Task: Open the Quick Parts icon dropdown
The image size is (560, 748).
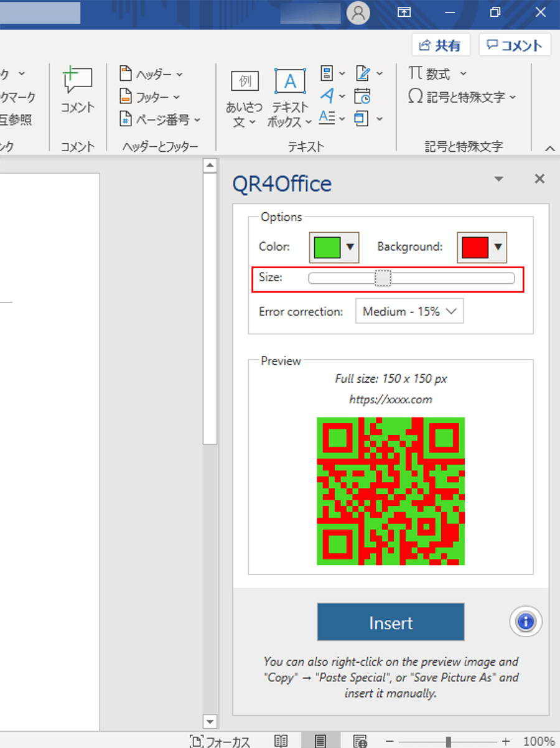Action: pos(333,73)
